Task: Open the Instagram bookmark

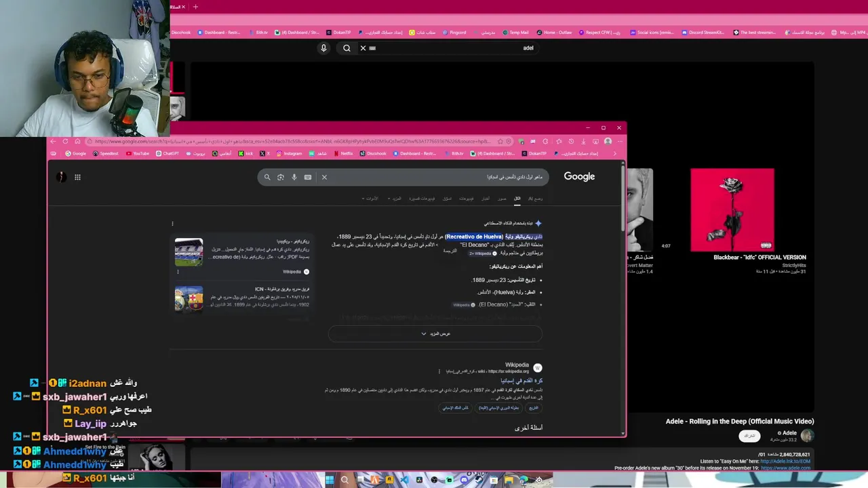Action: pyautogui.click(x=289, y=154)
